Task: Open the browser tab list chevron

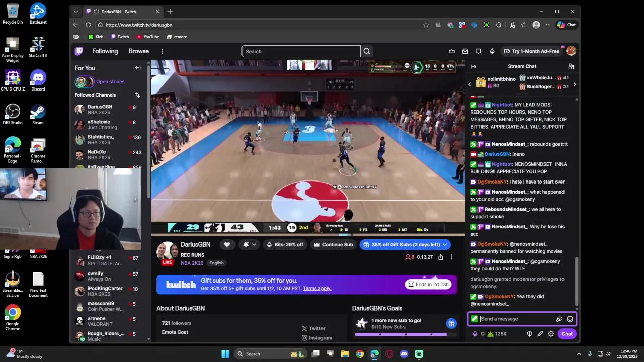Action: pos(76,11)
